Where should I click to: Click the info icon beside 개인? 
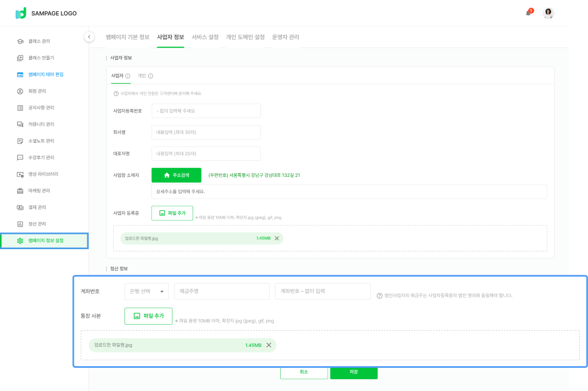tap(150, 76)
